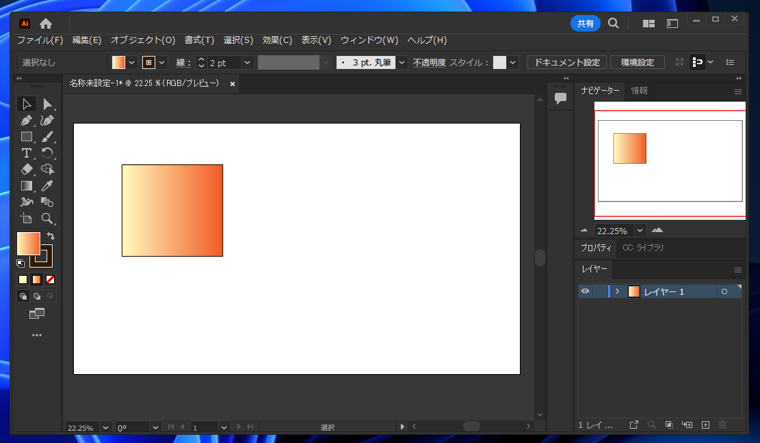Click 共有 share button
The width and height of the screenshot is (760, 443).
(x=586, y=23)
